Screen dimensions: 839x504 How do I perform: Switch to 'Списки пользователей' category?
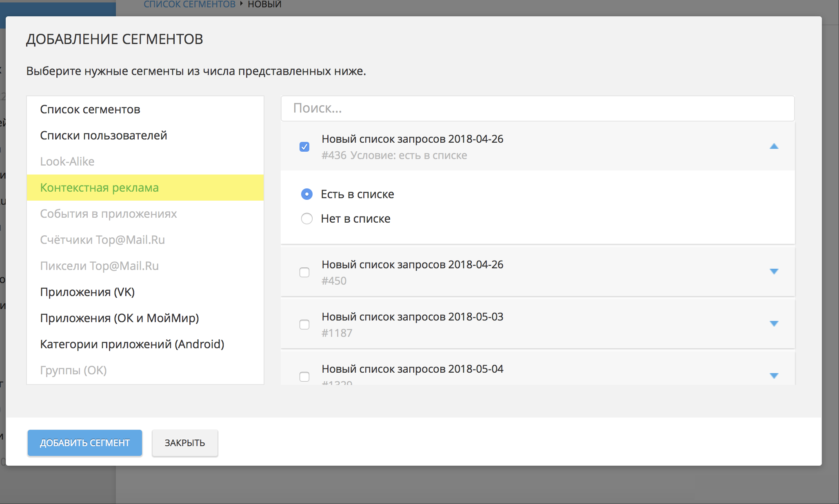point(104,135)
